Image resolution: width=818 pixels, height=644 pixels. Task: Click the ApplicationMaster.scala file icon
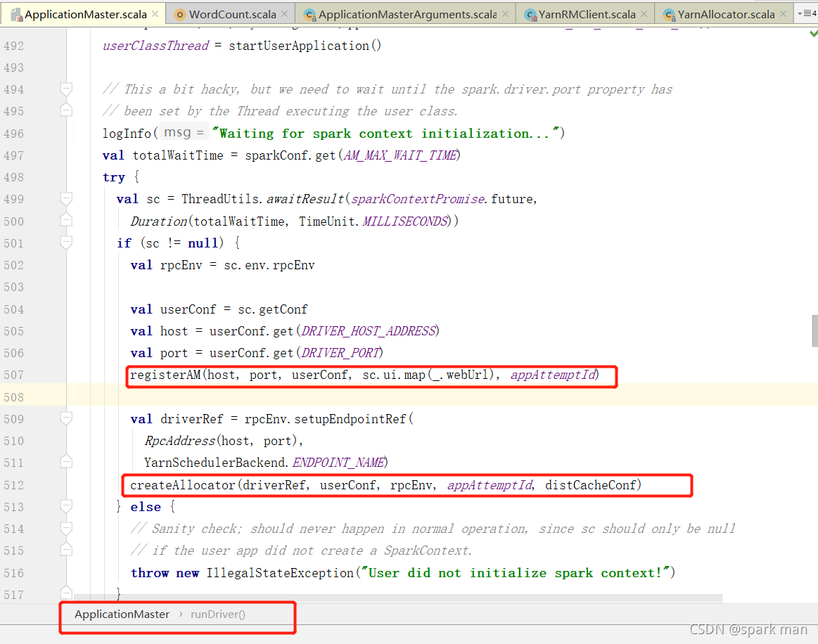click(x=17, y=15)
